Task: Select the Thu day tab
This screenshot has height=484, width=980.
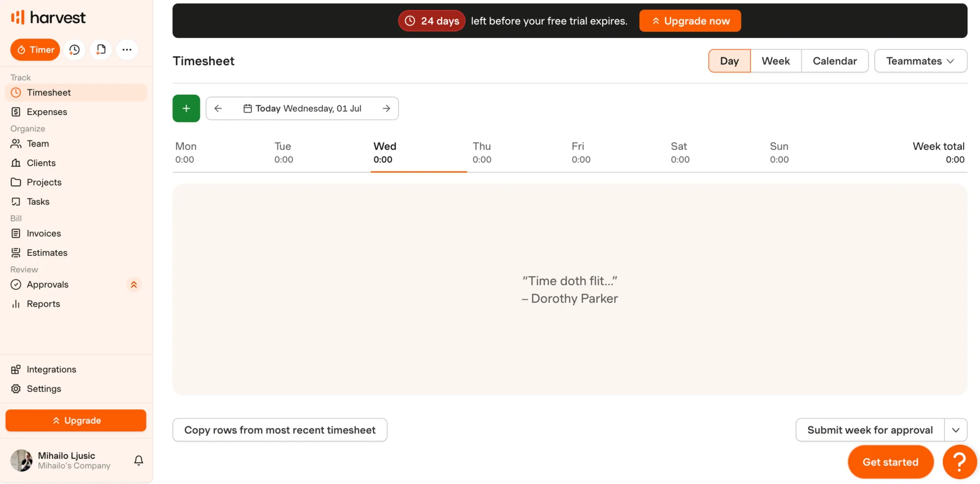Action: click(x=482, y=153)
